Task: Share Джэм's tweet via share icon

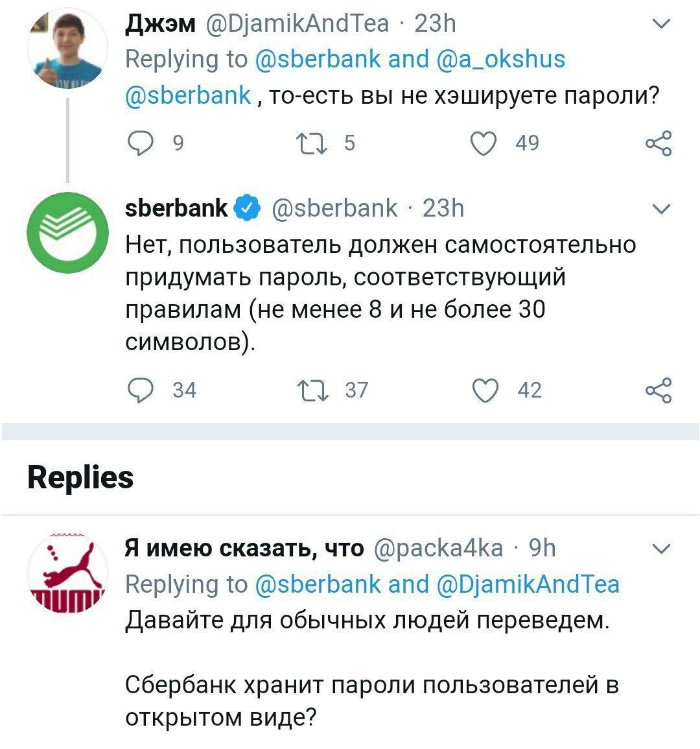Action: tap(659, 143)
